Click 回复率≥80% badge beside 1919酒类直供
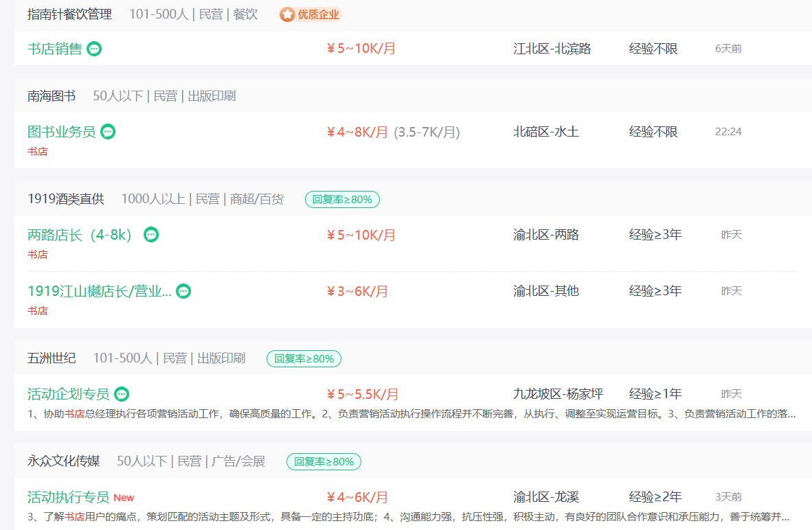 (x=342, y=199)
